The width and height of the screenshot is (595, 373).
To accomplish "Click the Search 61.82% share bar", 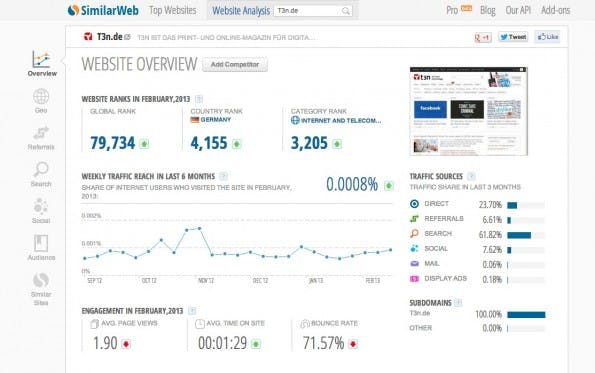I will point(526,235).
